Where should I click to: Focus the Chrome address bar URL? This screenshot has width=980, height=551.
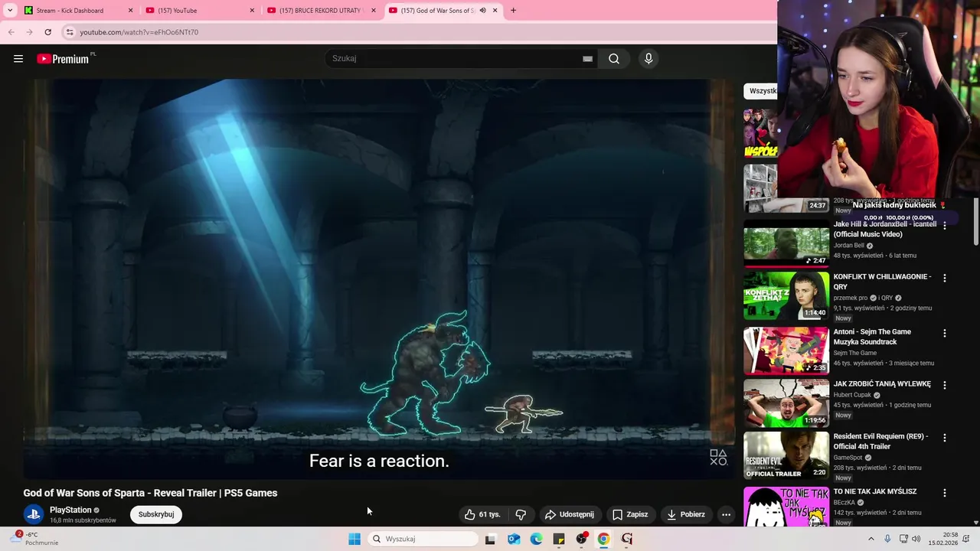tap(139, 32)
